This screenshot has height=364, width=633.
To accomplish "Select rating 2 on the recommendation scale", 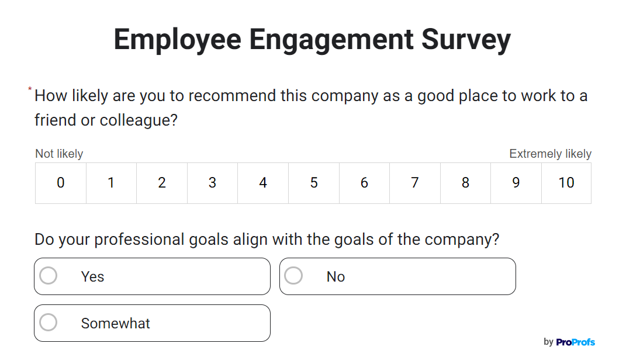I will click(x=161, y=183).
